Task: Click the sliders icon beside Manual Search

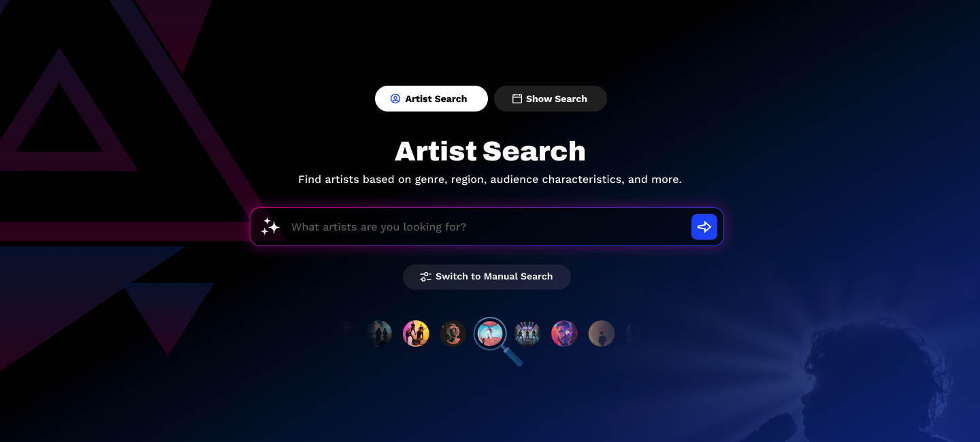Action: click(425, 277)
